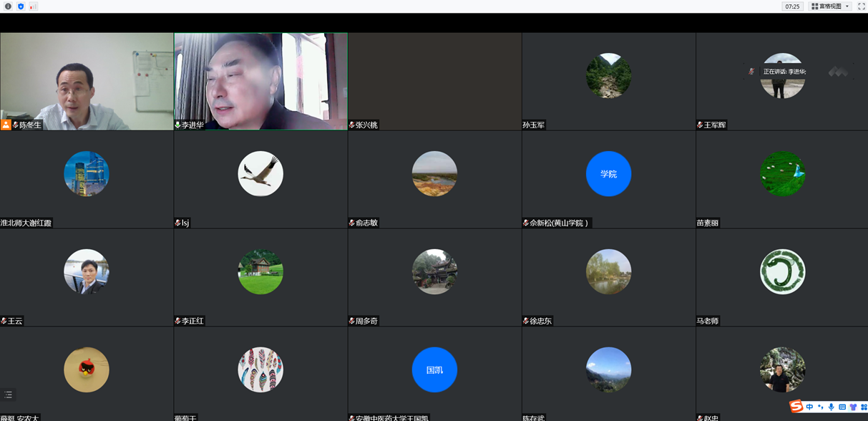This screenshot has width=868, height=421.
Task: Open the list menu icon at bottom left
Action: pos(9,395)
